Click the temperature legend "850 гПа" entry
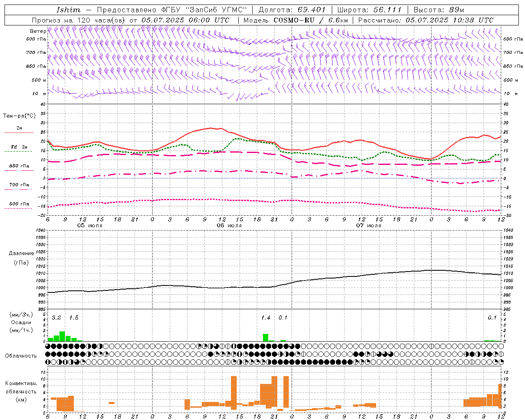 pos(19,168)
